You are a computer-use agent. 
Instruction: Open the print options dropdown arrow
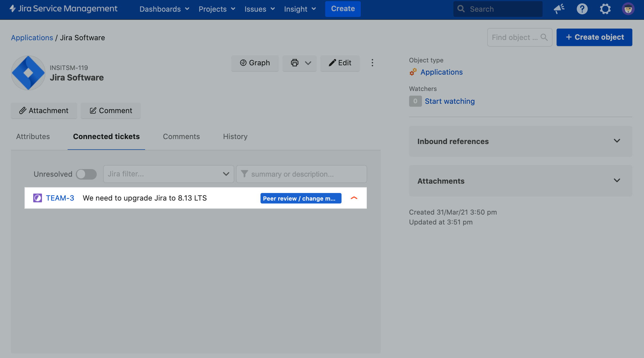point(308,63)
